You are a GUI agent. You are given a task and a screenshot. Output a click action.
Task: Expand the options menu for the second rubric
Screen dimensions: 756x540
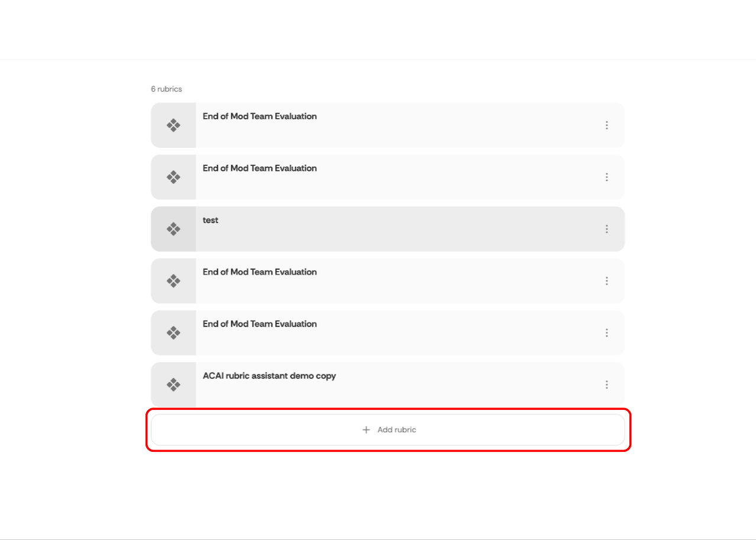(x=606, y=177)
